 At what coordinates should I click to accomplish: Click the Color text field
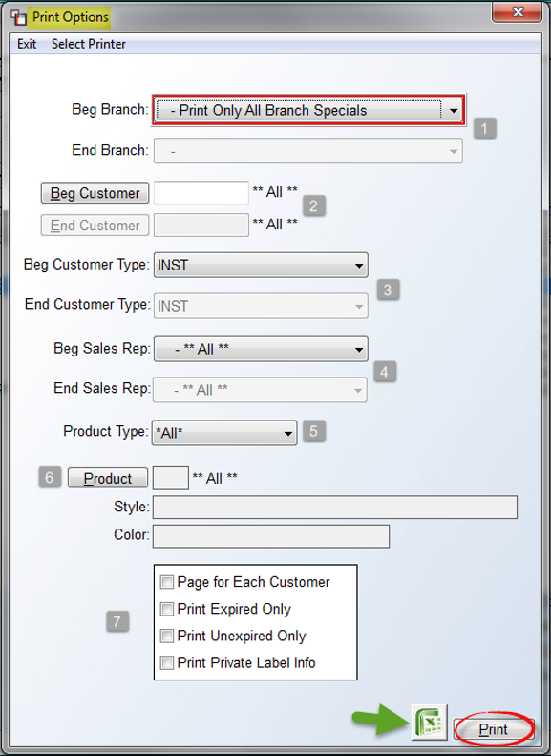pos(271,536)
